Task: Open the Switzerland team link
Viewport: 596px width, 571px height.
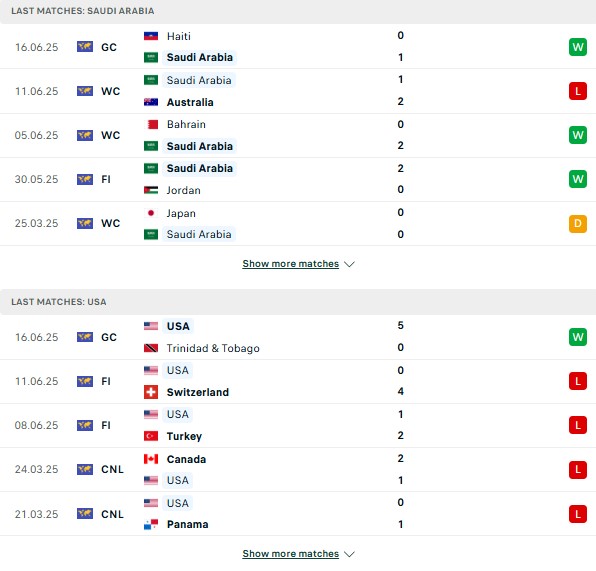Action: pos(198,392)
